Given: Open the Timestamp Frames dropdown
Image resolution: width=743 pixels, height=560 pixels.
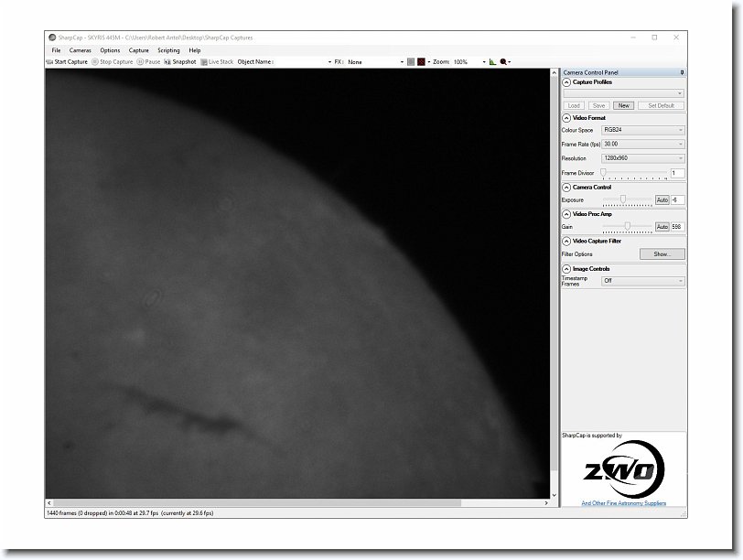Looking at the screenshot, I should [642, 281].
